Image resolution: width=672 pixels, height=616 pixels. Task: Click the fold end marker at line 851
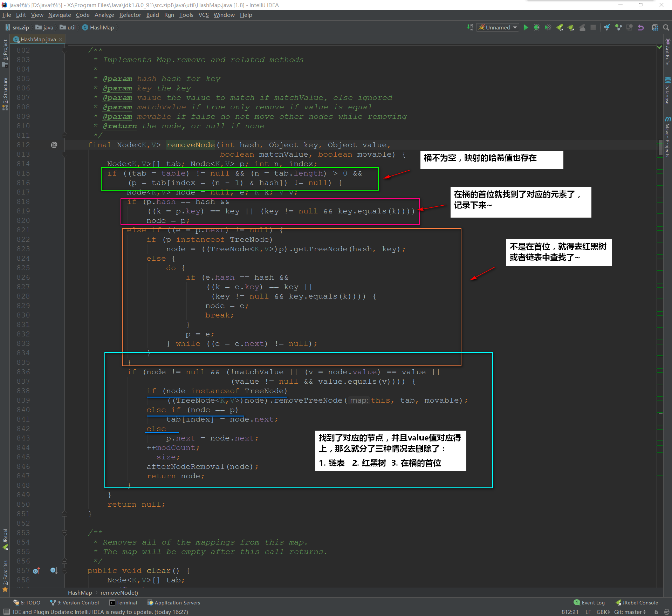64,514
